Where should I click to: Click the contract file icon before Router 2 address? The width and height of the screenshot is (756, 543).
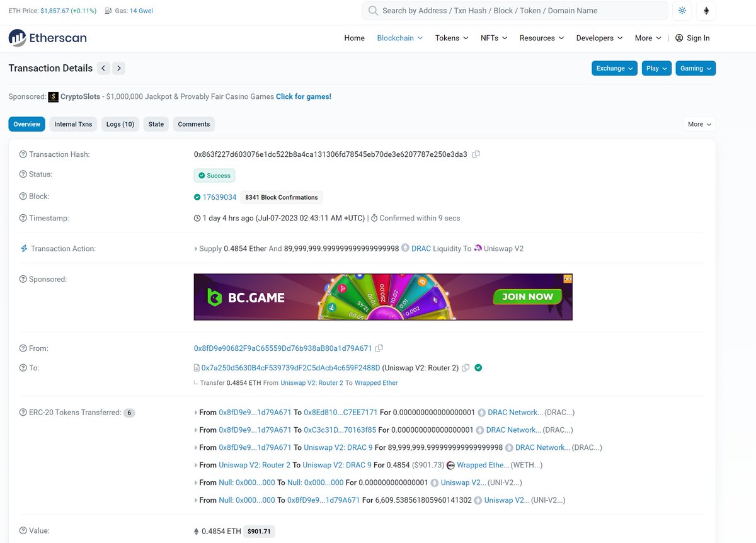pos(197,368)
